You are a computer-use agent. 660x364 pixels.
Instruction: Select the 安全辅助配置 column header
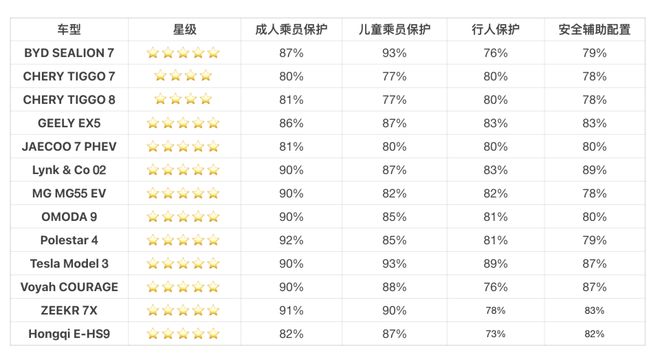pyautogui.click(x=594, y=29)
